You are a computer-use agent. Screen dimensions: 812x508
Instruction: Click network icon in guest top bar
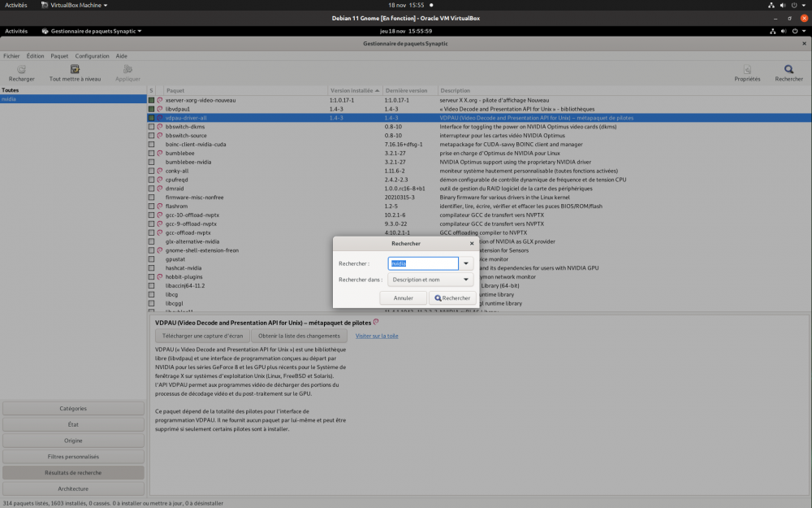coord(773,31)
